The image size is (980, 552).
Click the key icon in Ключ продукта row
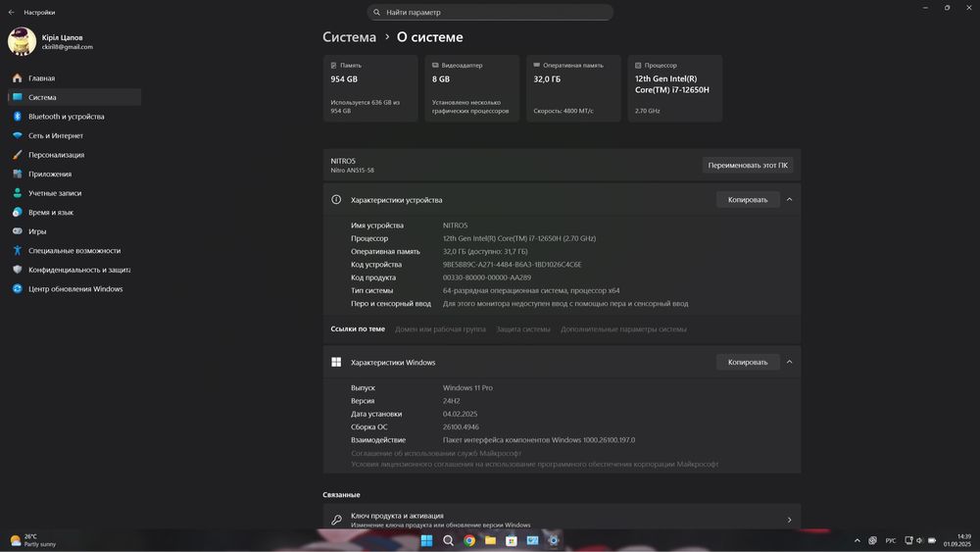click(336, 520)
